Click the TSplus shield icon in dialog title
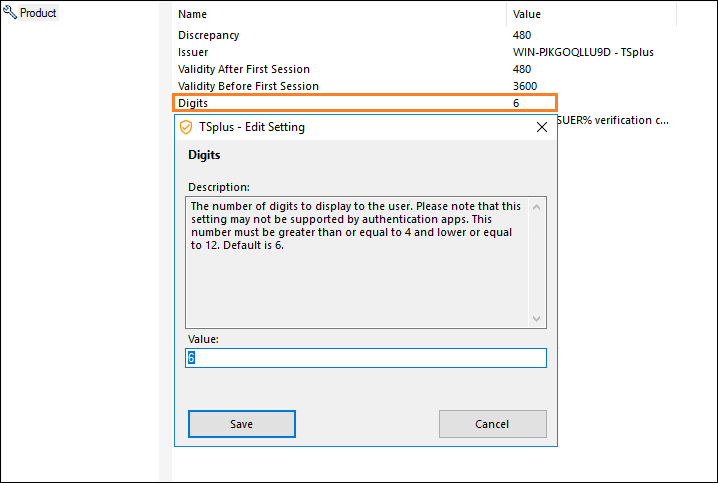This screenshot has height=483, width=718. coord(185,128)
